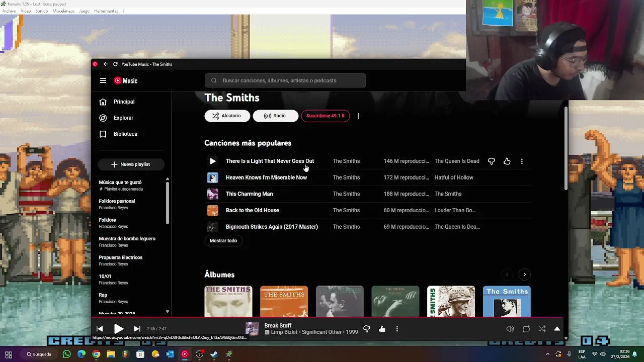This screenshot has height=362, width=644.
Task: Dislike Break Stuff in the player bar
Action: click(x=367, y=329)
